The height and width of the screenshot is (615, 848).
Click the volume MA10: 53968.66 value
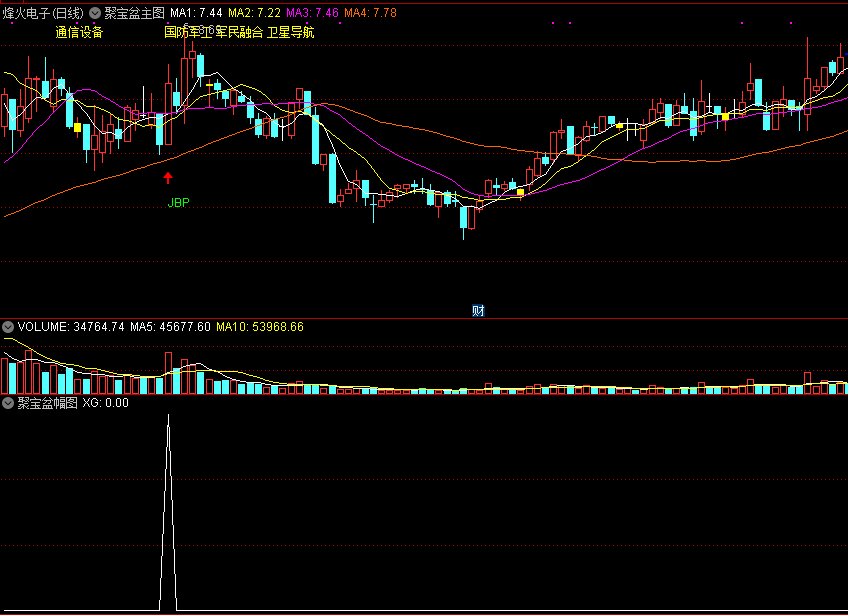260,327
